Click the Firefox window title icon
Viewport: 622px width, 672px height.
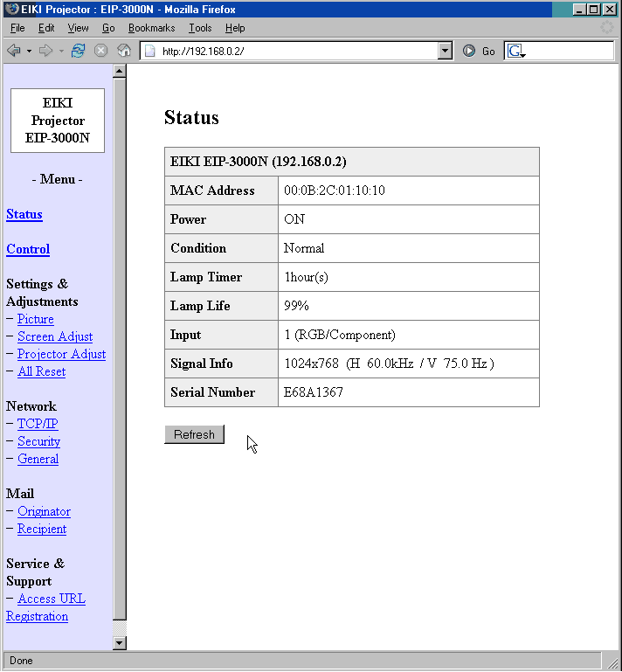point(12,9)
